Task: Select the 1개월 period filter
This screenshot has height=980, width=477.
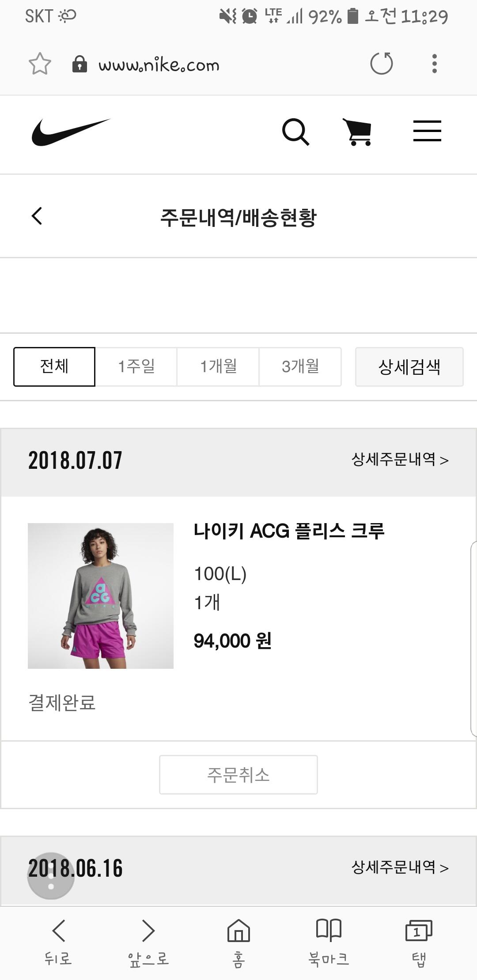Action: point(218,367)
